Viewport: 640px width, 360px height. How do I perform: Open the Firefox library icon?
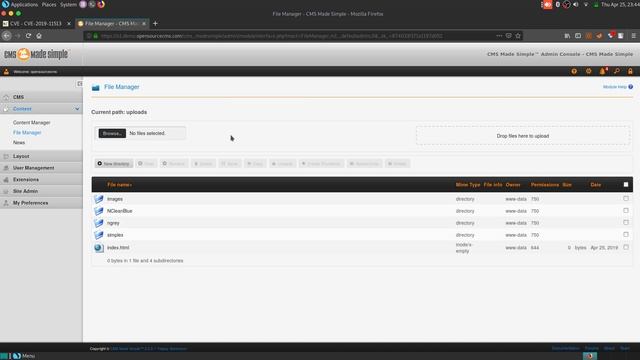point(567,36)
